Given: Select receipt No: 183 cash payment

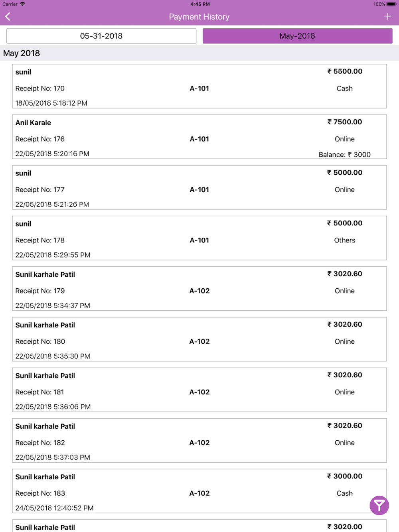Looking at the screenshot, I should tap(199, 491).
